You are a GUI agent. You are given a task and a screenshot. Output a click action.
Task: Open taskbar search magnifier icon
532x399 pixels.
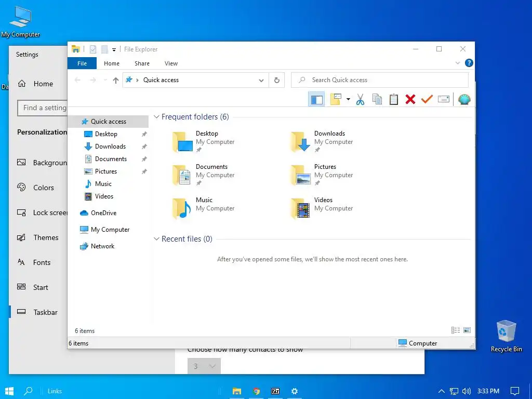(x=28, y=391)
